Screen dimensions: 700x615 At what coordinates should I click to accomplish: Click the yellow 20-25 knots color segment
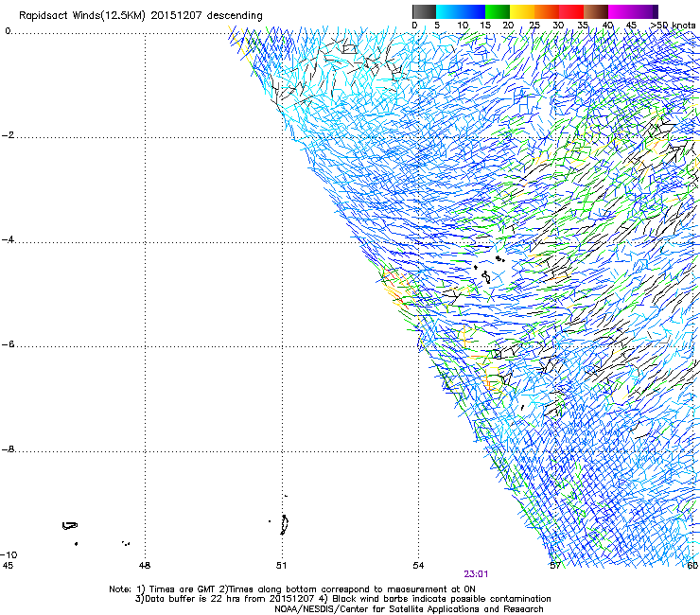[522, 11]
